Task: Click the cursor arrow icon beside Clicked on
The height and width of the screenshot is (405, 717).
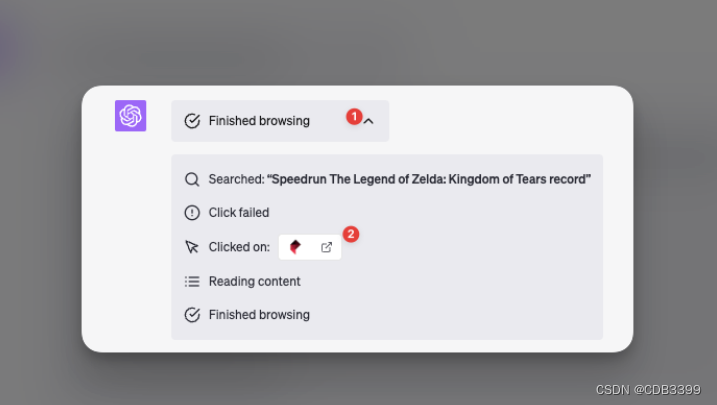Action: pyautogui.click(x=192, y=247)
